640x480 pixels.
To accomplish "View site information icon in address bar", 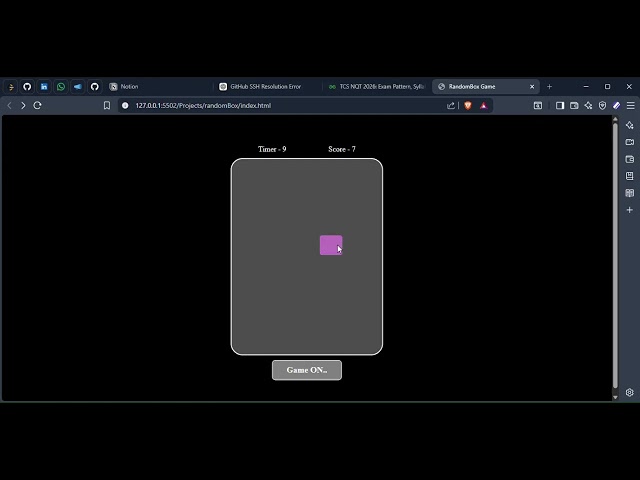I will tap(125, 105).
